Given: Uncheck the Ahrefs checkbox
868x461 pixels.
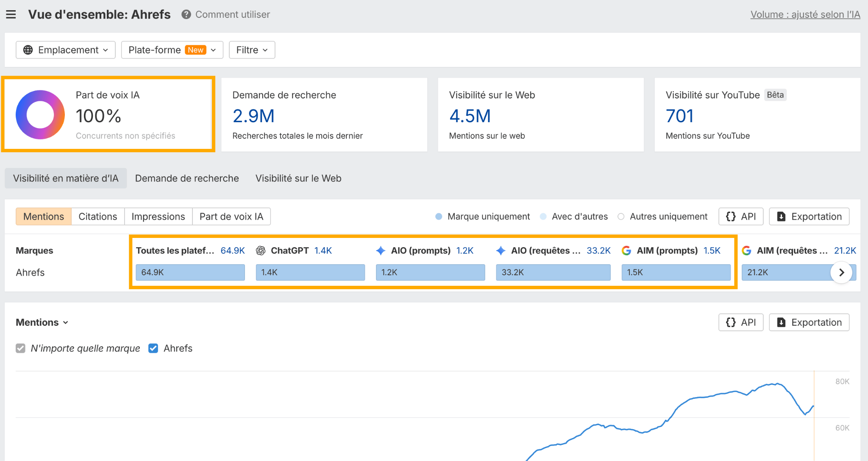Looking at the screenshot, I should [153, 348].
